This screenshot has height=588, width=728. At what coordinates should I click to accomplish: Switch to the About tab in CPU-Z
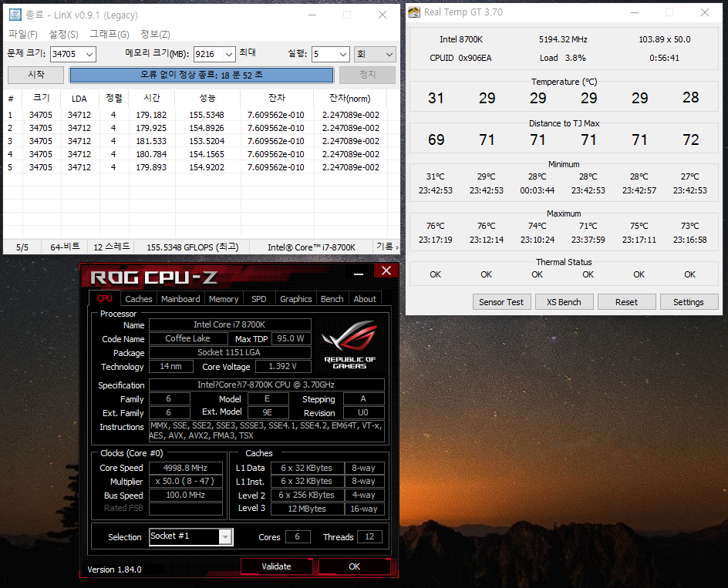[365, 299]
